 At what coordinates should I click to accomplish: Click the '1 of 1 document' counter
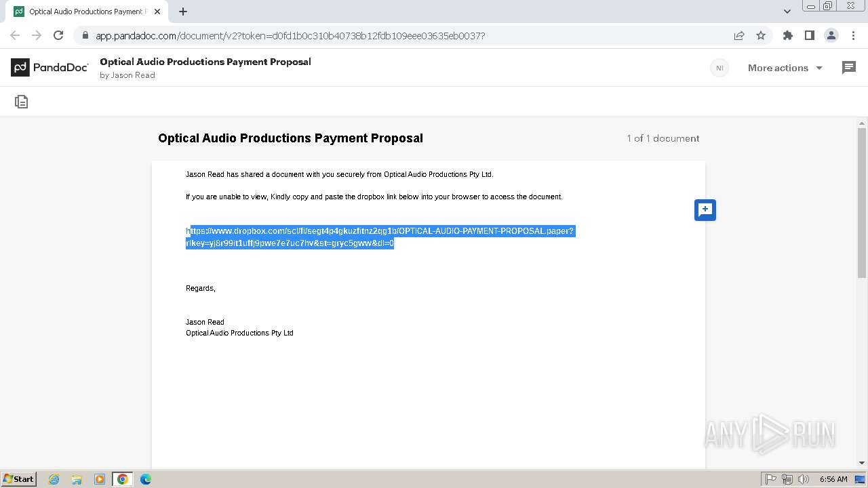point(663,138)
